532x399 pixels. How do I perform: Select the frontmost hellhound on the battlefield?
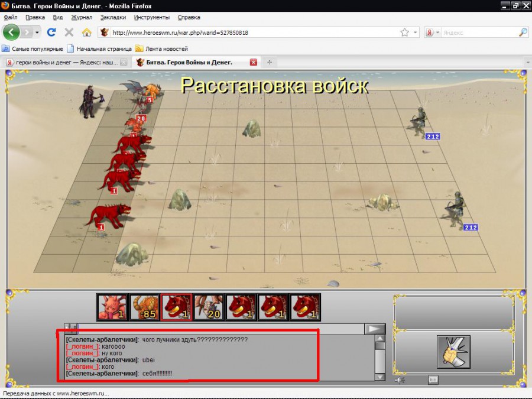click(x=109, y=216)
